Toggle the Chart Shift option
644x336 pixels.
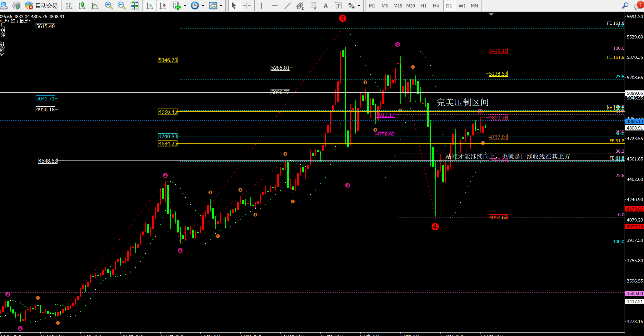click(x=162, y=6)
